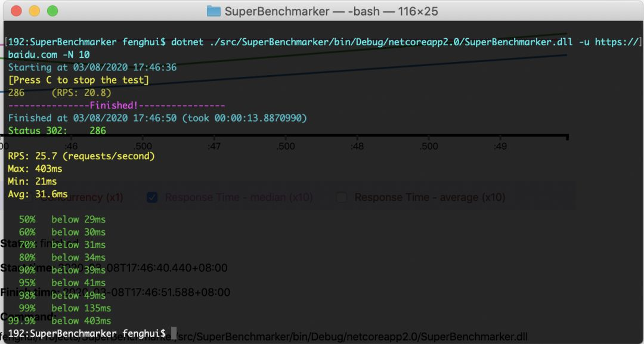Click the '(RPS: 20.8)' progress text
The image size is (644, 344).
point(81,93)
